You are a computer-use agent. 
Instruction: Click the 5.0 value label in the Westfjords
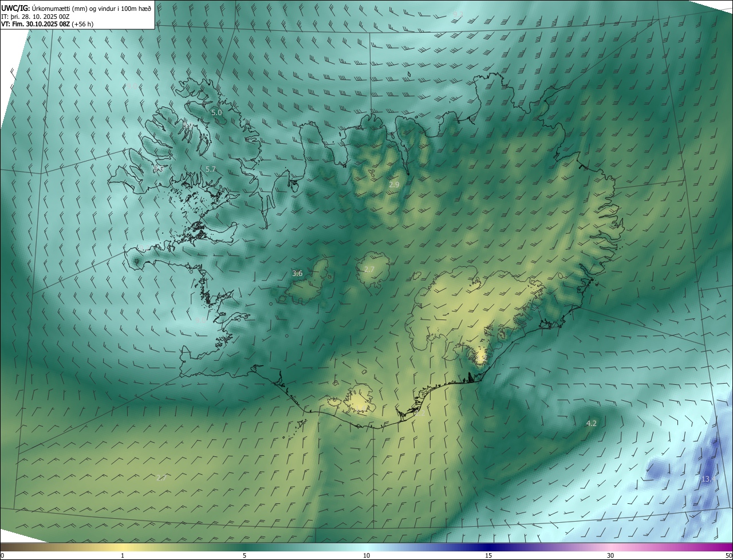click(216, 113)
